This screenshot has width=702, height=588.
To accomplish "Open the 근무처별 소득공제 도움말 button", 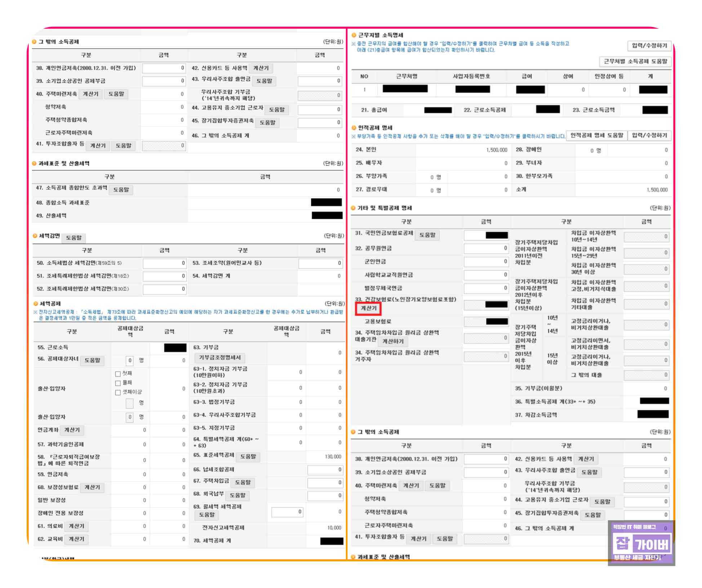I will pyautogui.click(x=635, y=62).
